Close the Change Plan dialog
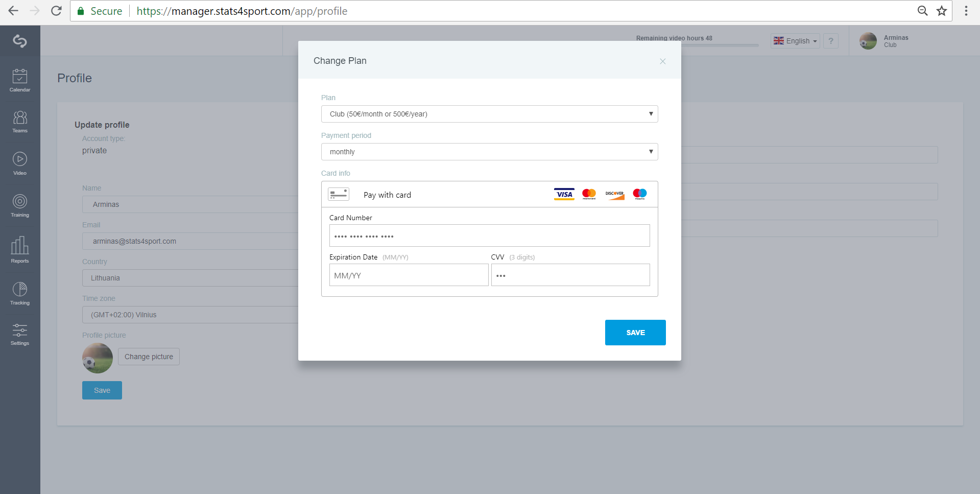Screen dimensions: 980x494 point(662,61)
